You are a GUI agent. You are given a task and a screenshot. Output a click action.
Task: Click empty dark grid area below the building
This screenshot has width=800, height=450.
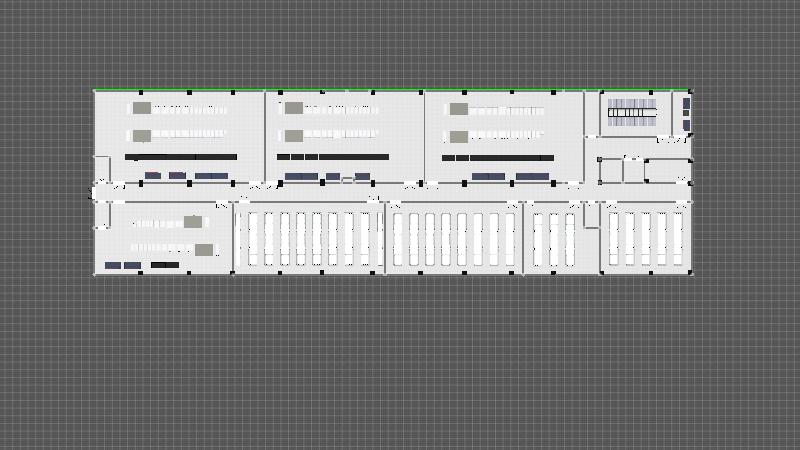coord(400,360)
